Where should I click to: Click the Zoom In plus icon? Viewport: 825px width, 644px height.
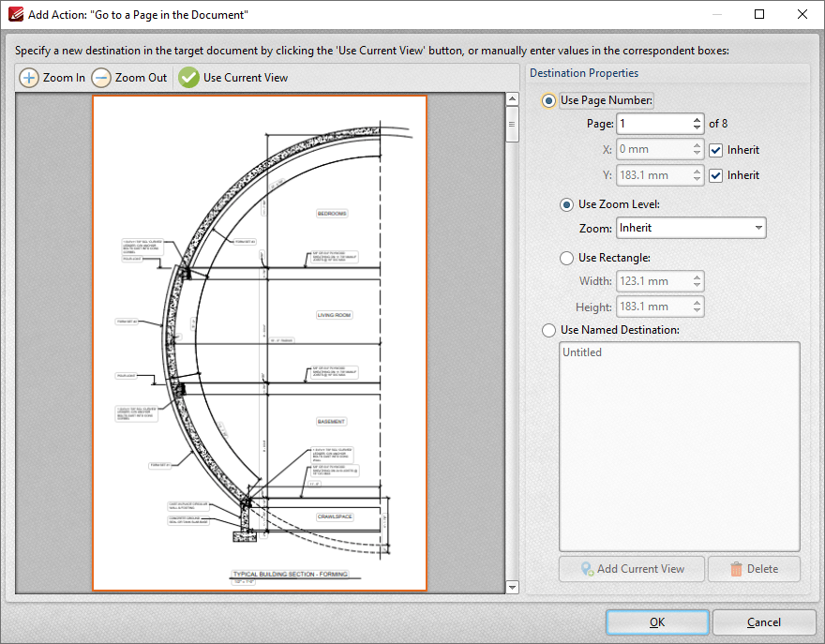(29, 78)
